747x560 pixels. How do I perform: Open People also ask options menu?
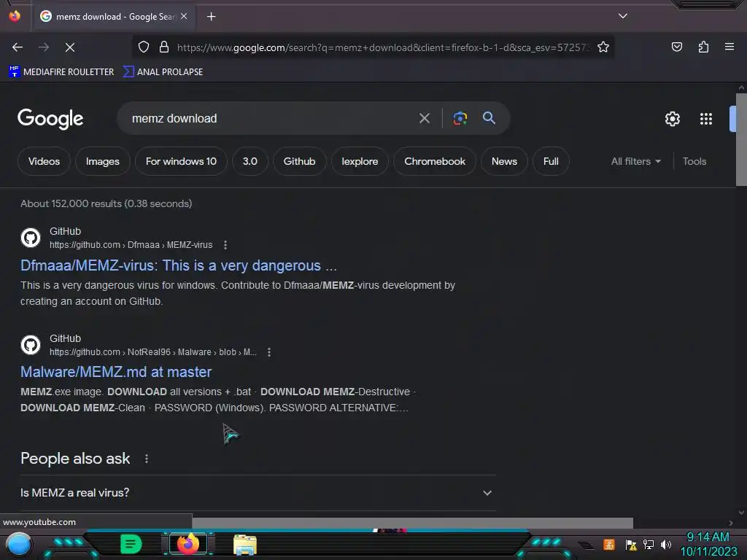(146, 459)
